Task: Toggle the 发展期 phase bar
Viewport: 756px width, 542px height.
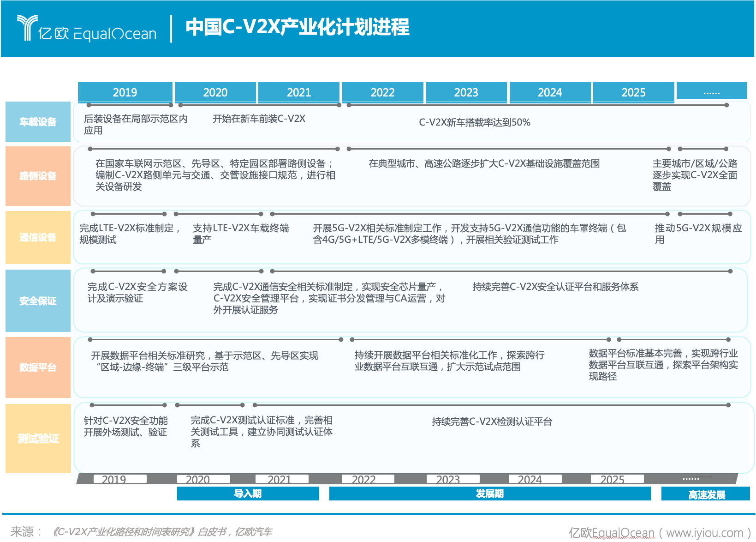Action: coord(490,493)
